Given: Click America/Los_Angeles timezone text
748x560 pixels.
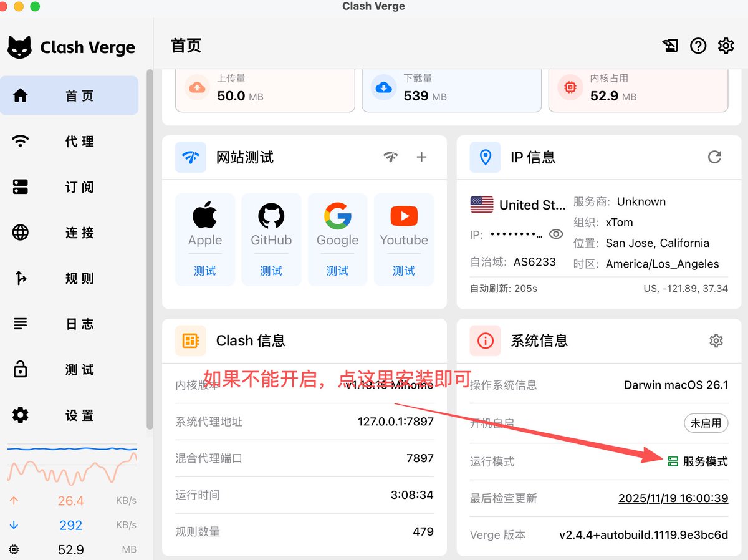Looking at the screenshot, I should (663, 264).
